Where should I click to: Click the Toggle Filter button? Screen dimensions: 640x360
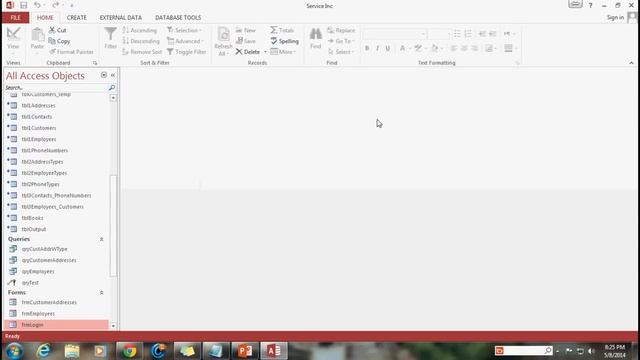[187, 52]
